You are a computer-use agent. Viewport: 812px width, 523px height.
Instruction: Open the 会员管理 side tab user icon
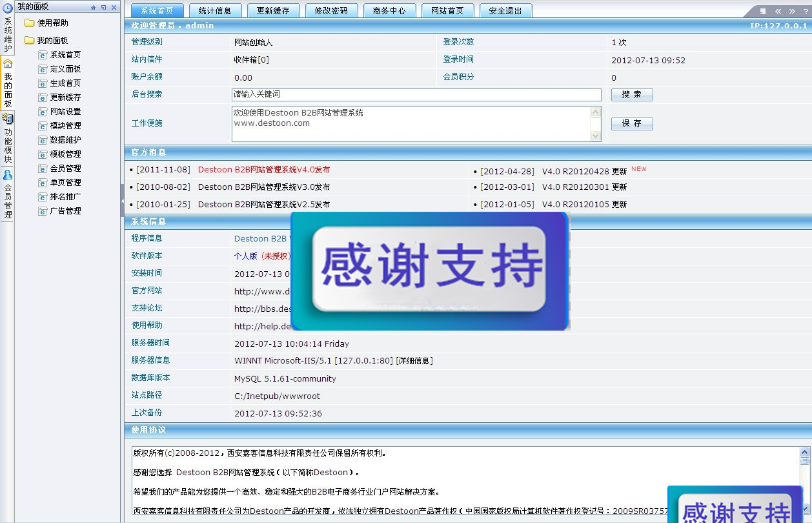(8, 174)
